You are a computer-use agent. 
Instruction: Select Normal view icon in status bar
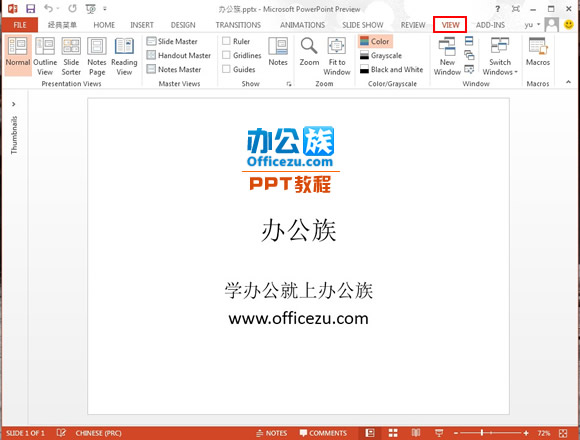click(370, 433)
